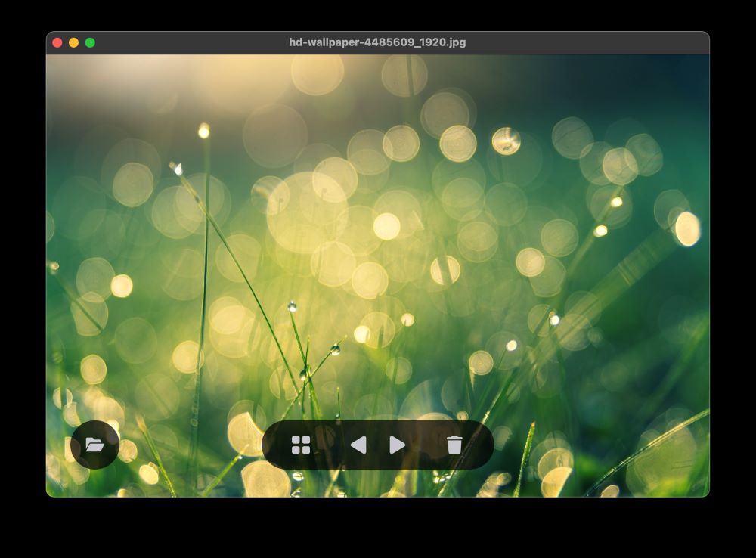Click the round open-folder button
The width and height of the screenshot is (756, 558).
click(x=94, y=445)
